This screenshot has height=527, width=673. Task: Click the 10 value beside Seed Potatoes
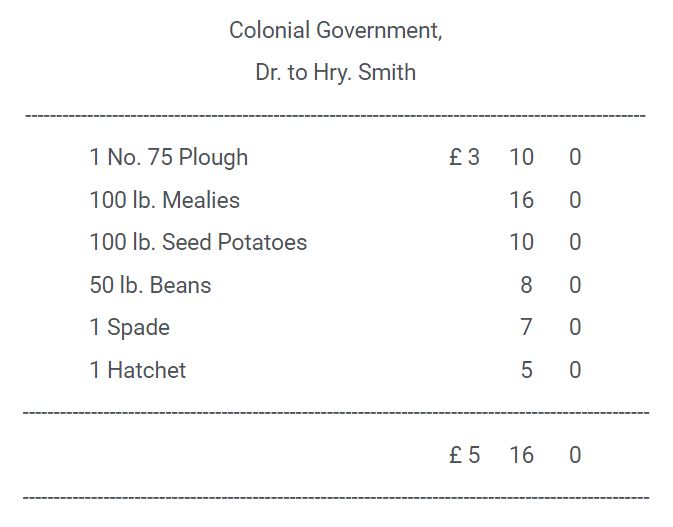pyautogui.click(x=521, y=242)
